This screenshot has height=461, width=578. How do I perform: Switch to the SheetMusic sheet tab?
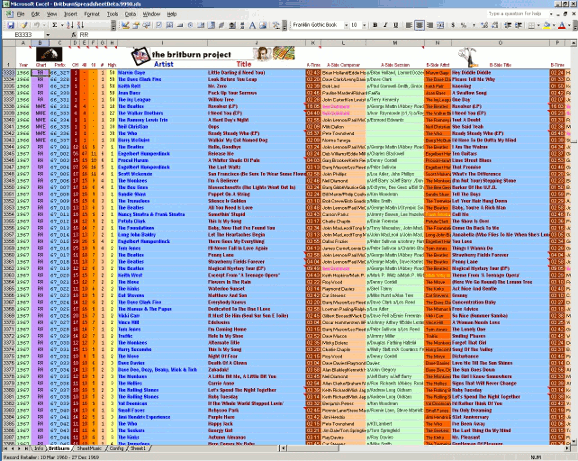click(x=88, y=448)
